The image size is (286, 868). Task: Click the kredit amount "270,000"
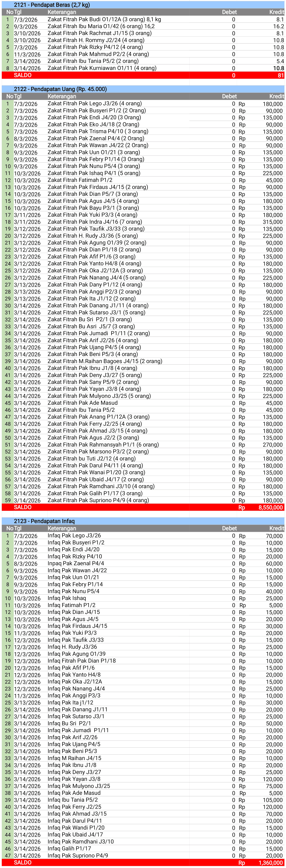tap(273, 445)
